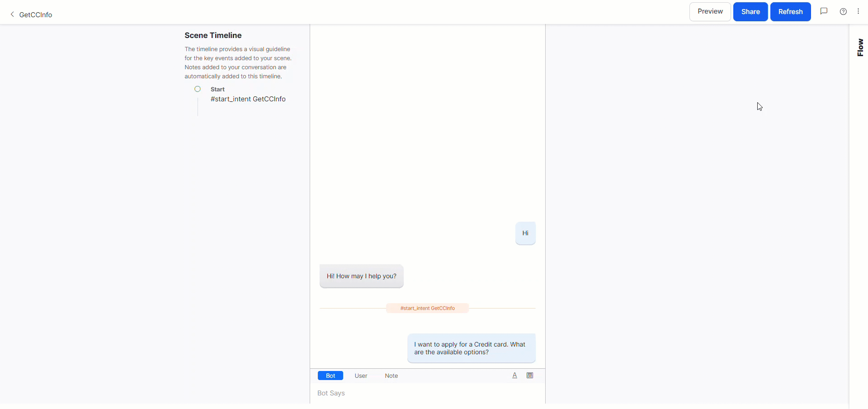The height and width of the screenshot is (409, 868).
Task: Select the user's 'Hi' chat bubble
Action: tap(525, 233)
